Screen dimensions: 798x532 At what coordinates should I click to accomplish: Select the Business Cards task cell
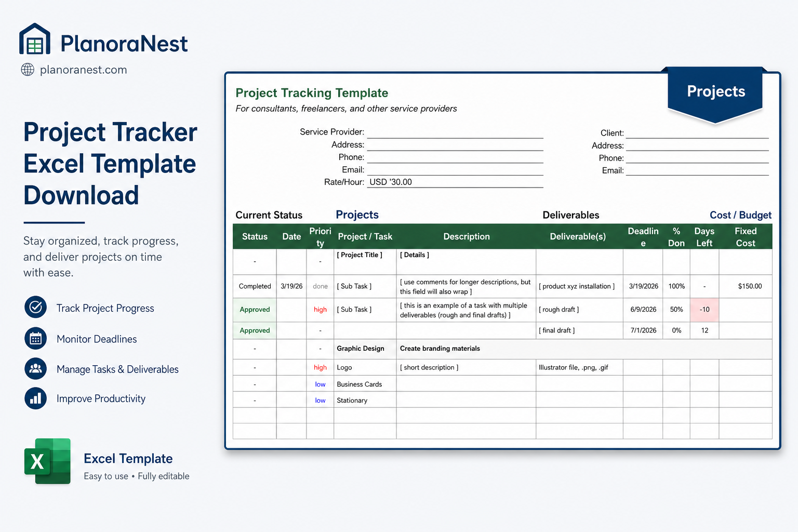tap(365, 384)
